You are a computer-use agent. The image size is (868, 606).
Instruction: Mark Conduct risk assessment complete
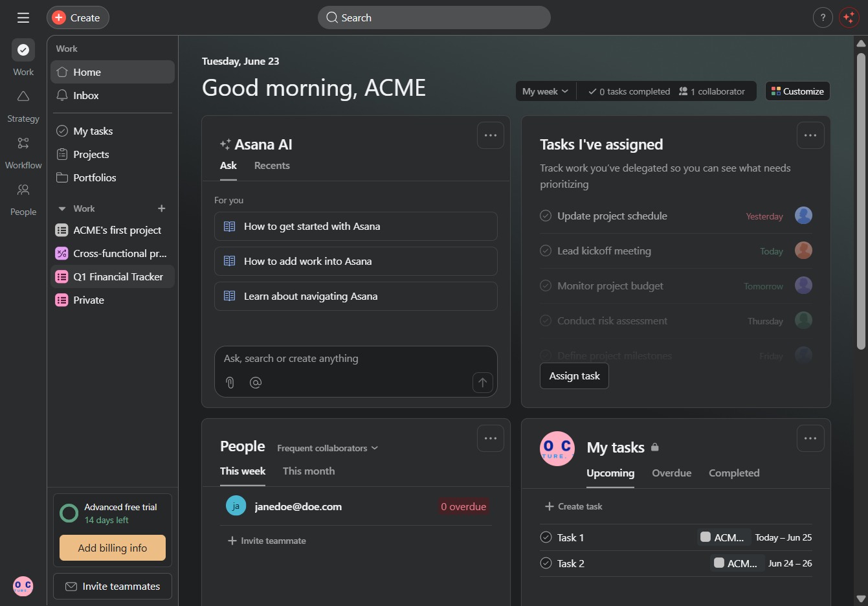pos(546,320)
